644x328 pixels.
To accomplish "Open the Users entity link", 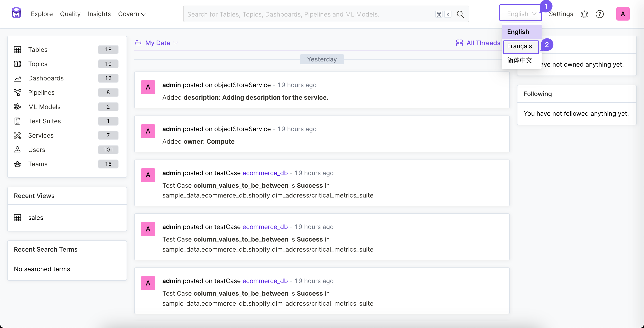I will pyautogui.click(x=37, y=150).
